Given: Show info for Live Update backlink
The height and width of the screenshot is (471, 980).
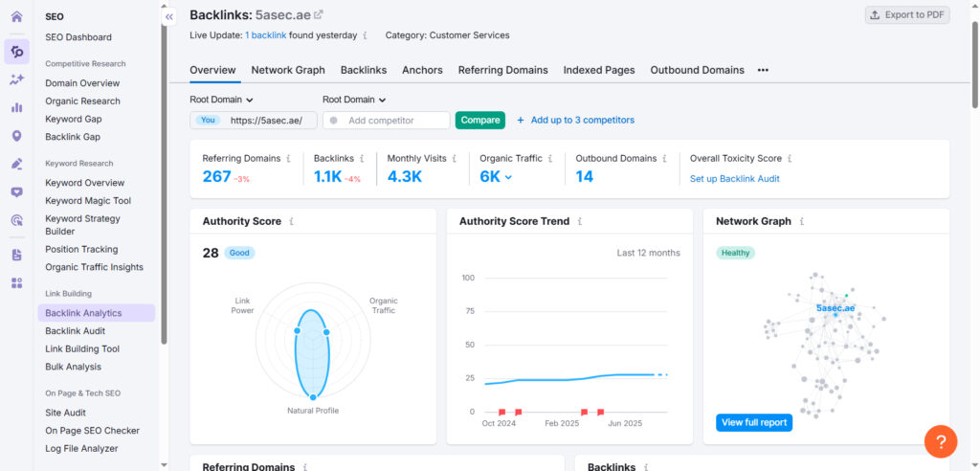Looking at the screenshot, I should 365,35.
